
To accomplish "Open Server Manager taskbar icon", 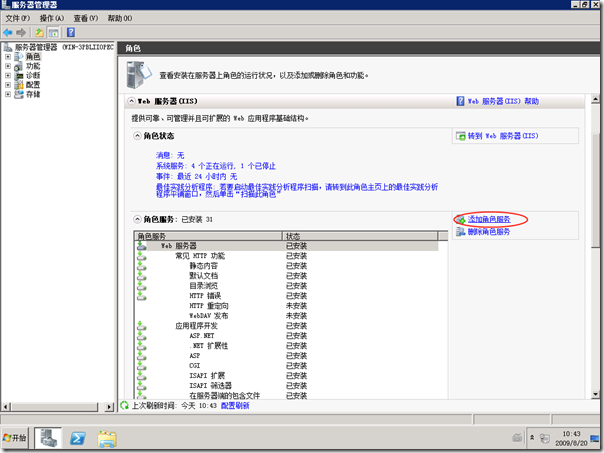I will point(48,438).
